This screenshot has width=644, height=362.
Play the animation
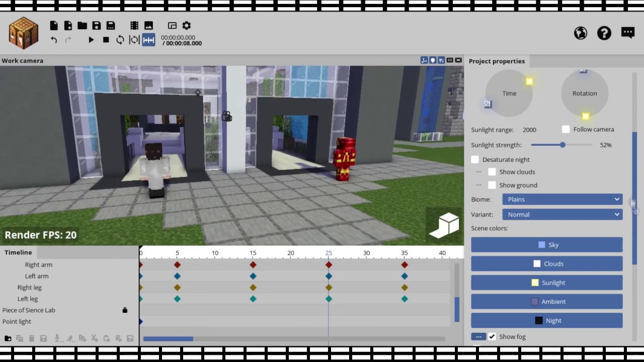point(91,40)
